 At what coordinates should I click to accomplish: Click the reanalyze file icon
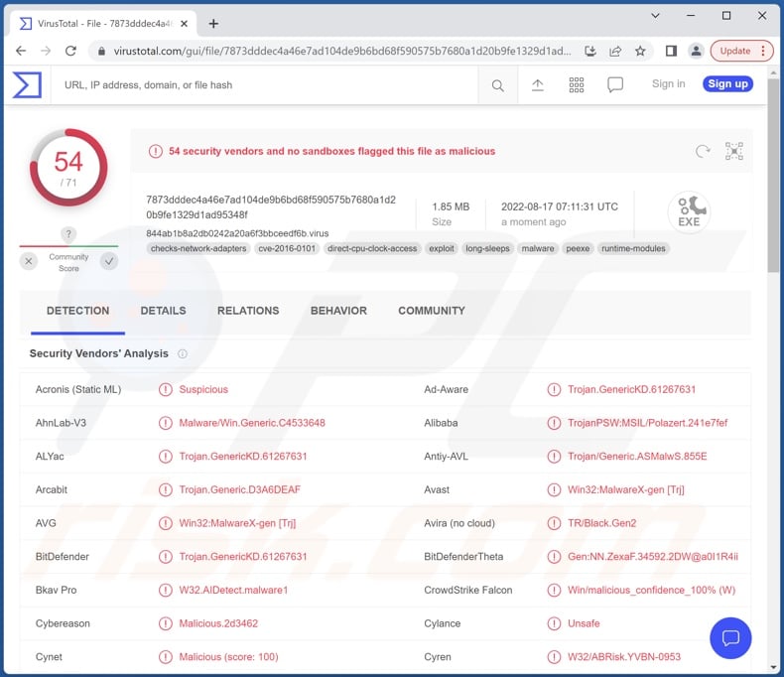(703, 151)
